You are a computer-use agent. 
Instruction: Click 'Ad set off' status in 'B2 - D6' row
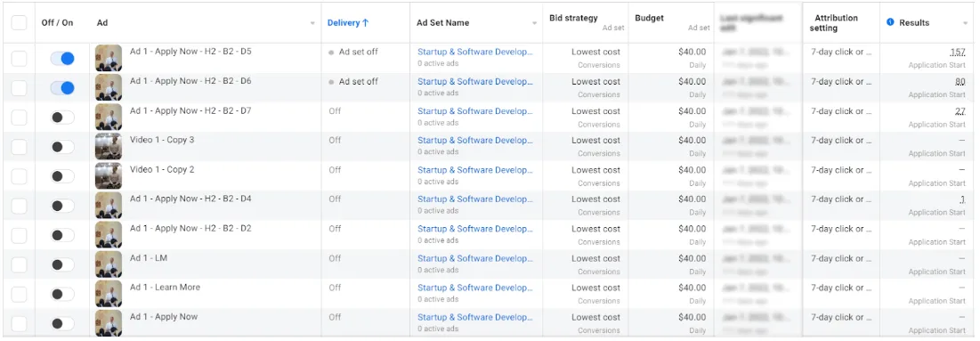pos(358,81)
